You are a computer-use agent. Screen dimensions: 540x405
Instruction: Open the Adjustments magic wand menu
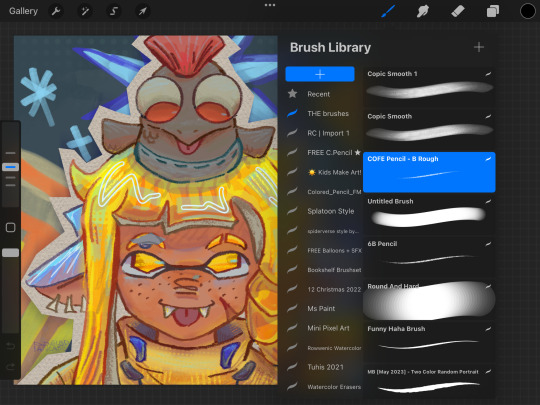(x=85, y=11)
